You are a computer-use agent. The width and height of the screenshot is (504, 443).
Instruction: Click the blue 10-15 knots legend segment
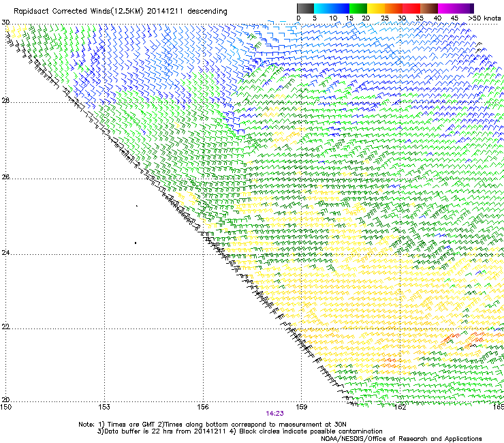tap(341, 8)
